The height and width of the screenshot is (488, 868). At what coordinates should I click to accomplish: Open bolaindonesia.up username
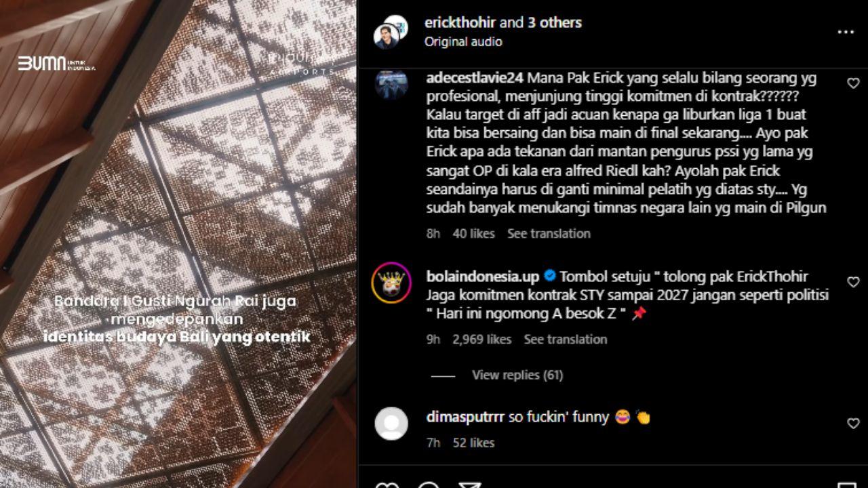(483, 276)
